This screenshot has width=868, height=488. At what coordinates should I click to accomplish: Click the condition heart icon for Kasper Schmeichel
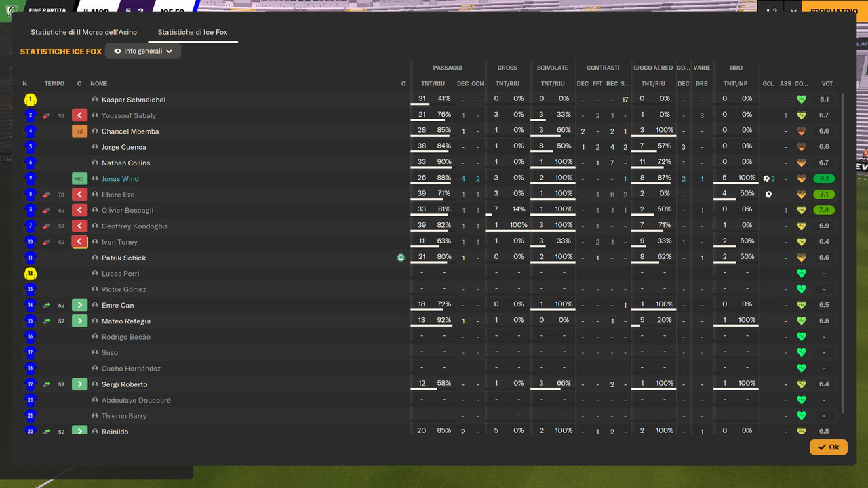[x=802, y=100]
